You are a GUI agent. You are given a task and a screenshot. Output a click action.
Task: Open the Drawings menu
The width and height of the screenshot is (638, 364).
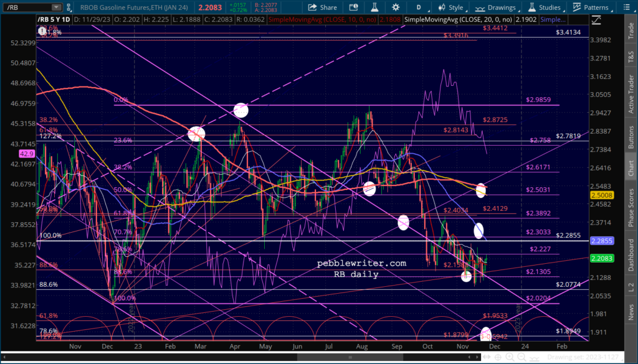pyautogui.click(x=495, y=7)
